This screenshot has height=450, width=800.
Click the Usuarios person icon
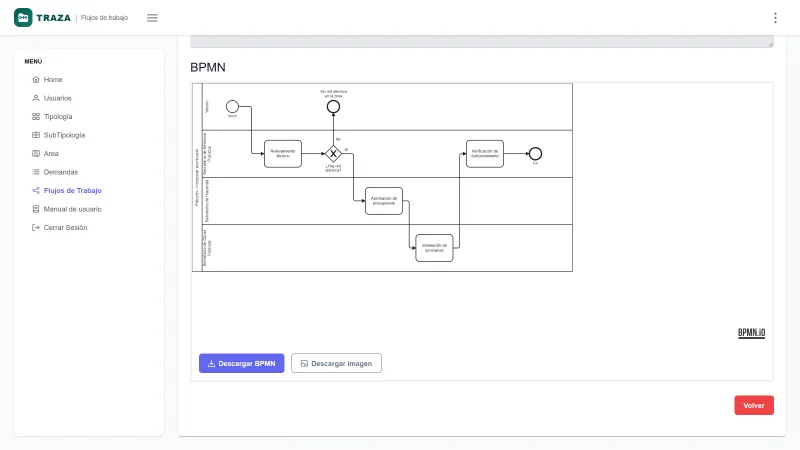36,98
